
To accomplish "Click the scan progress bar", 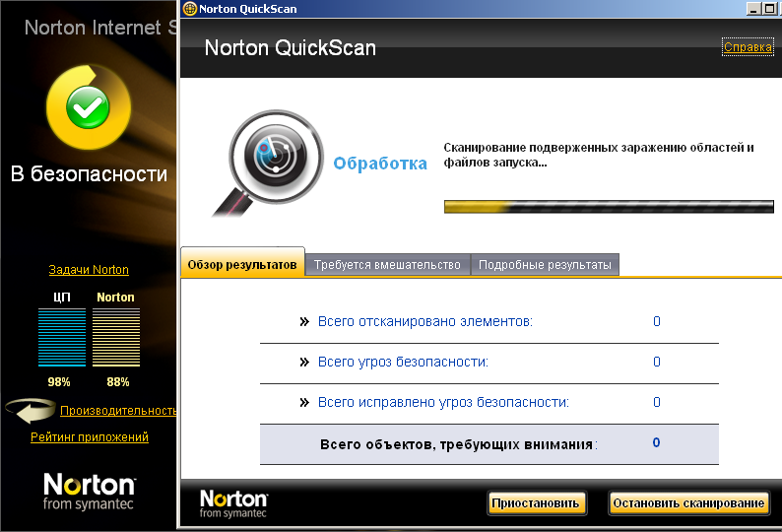I will (609, 207).
